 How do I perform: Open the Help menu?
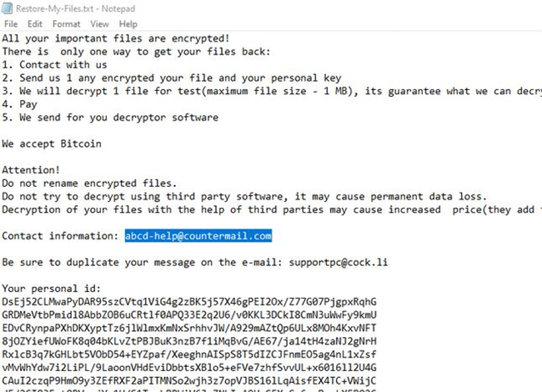click(x=124, y=24)
